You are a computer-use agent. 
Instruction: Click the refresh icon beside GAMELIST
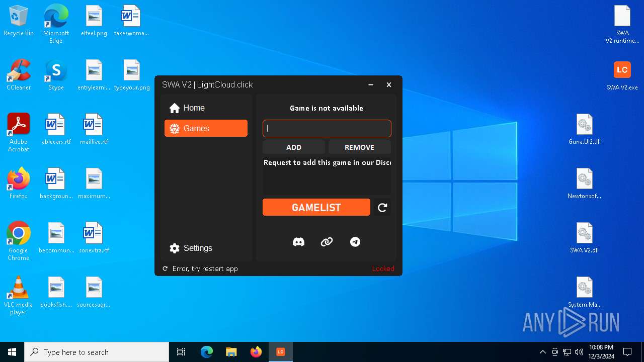382,207
